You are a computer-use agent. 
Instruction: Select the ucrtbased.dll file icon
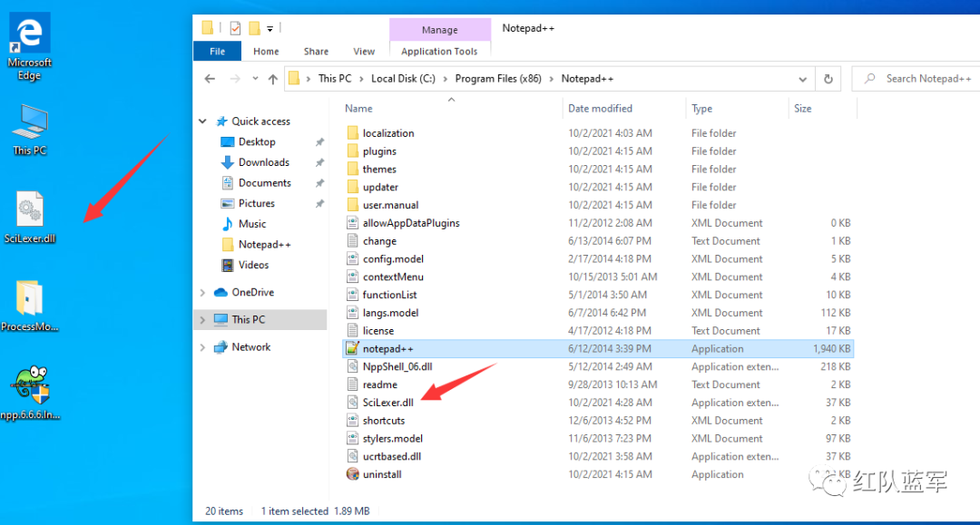352,456
